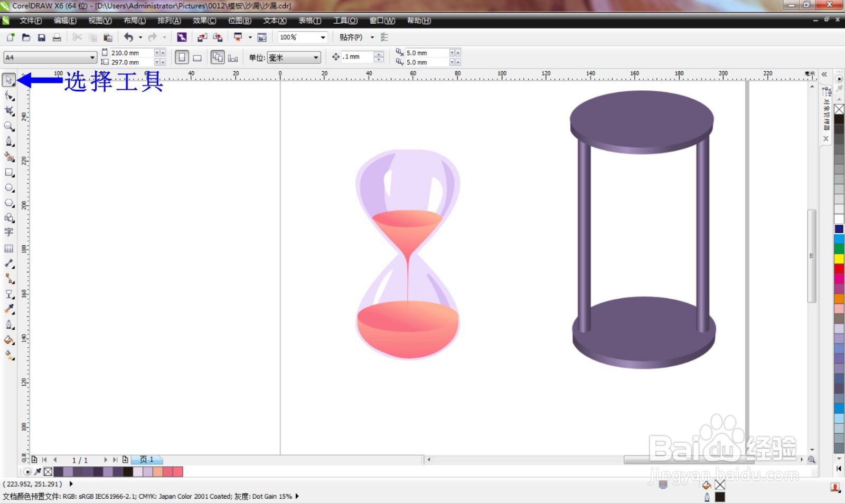Toggle landscape page orientation
Screen dimensions: 845x504
coord(198,57)
